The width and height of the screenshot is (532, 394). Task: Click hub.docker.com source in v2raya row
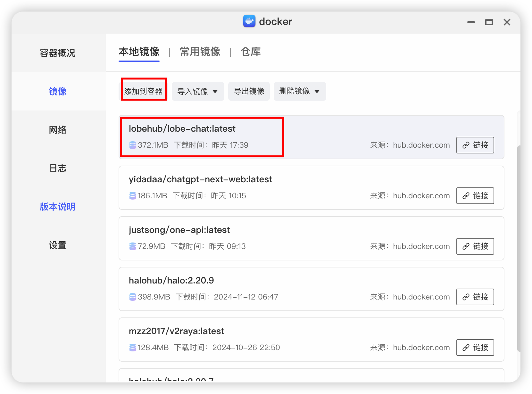(421, 348)
